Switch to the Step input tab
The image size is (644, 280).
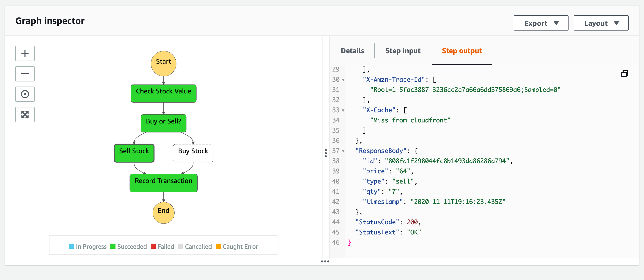tap(403, 51)
